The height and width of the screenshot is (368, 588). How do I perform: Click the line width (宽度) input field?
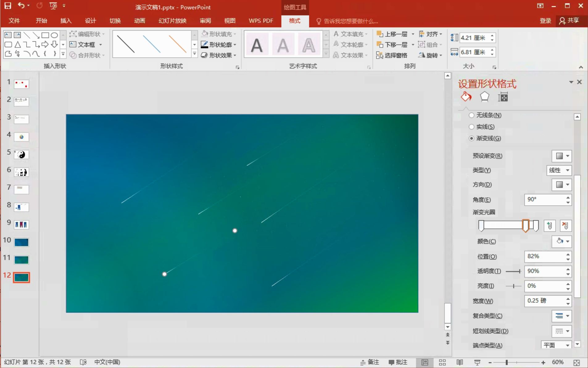[545, 301]
